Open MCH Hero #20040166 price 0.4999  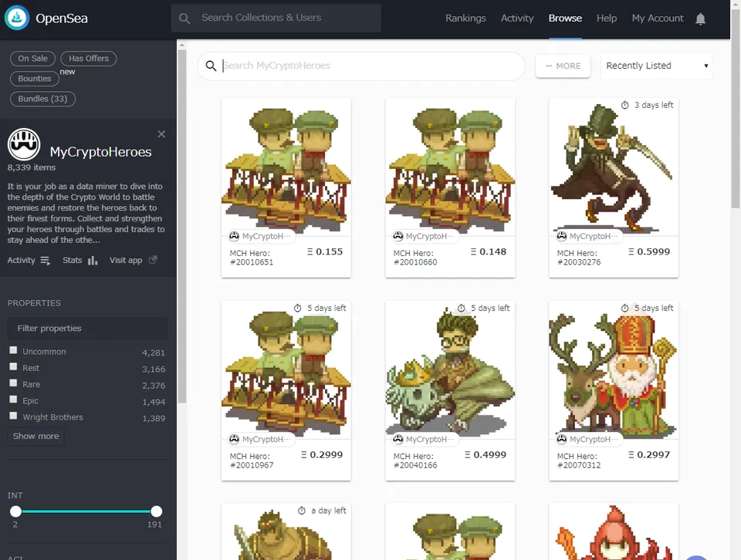click(x=486, y=454)
